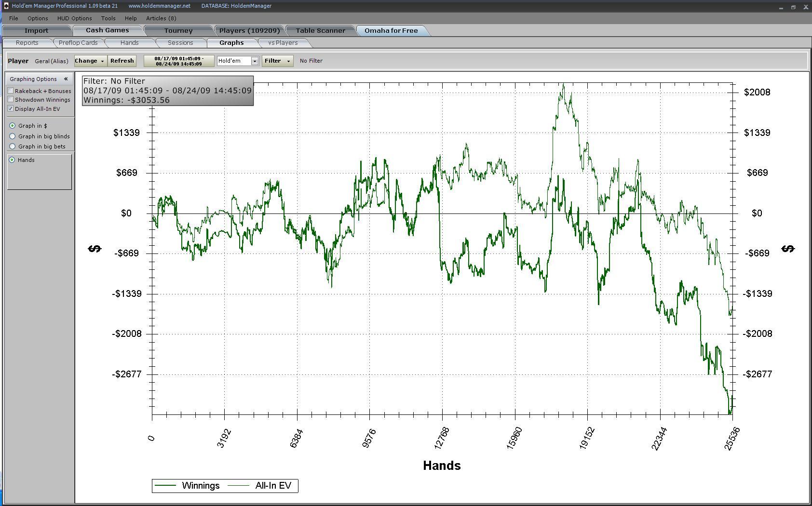Enable Rakeback + Bonuses checkbox
Screen dimensions: 812x506
[x=11, y=91]
